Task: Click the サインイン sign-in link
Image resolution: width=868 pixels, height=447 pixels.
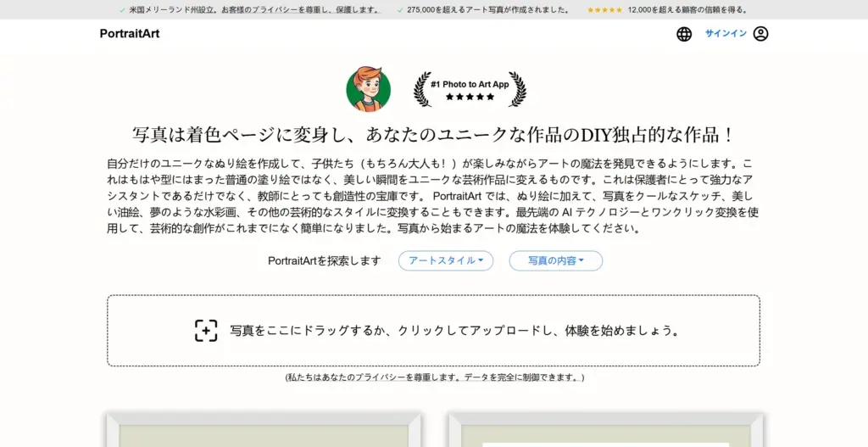Action: coord(726,34)
